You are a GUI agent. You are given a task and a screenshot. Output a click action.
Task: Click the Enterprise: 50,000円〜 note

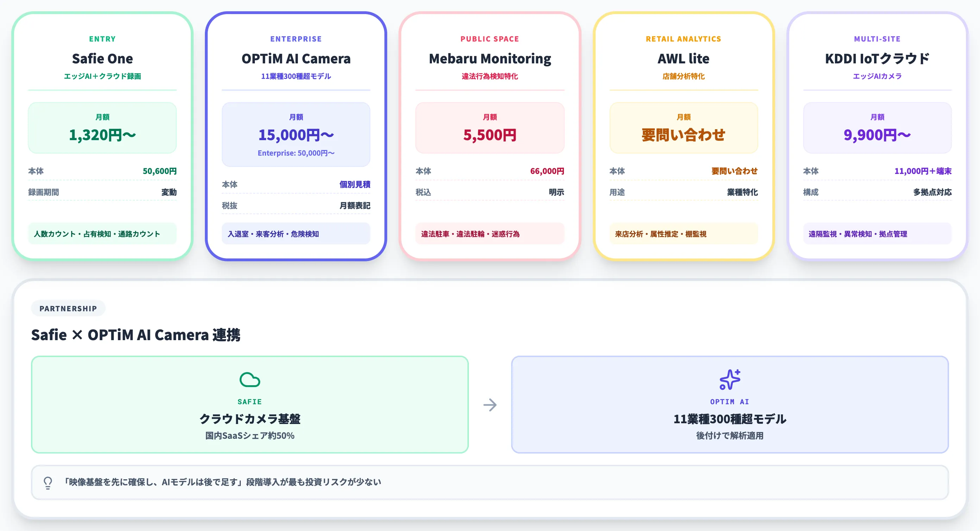tap(296, 153)
